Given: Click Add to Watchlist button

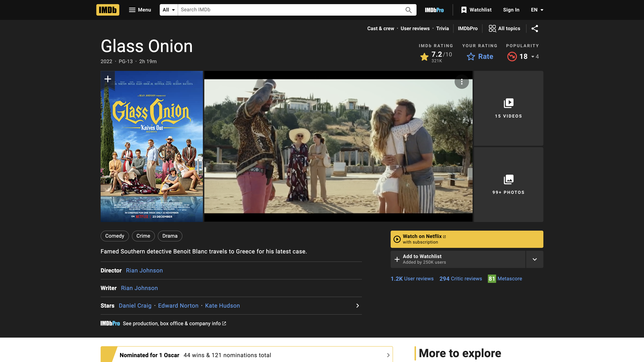Looking at the screenshot, I should pos(458,259).
